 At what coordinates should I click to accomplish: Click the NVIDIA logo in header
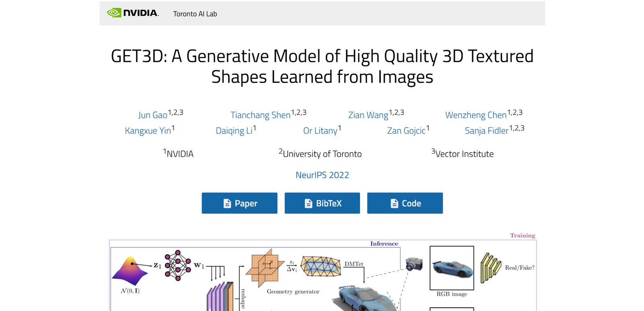[x=133, y=13]
